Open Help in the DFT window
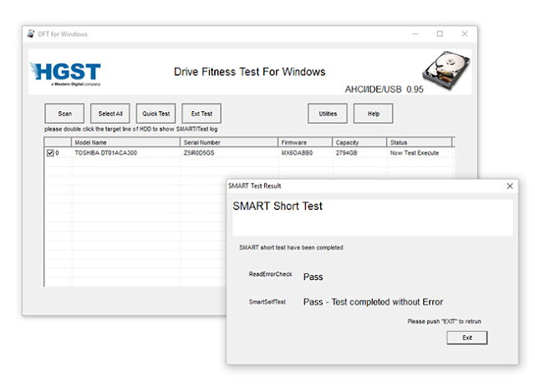The height and width of the screenshot is (392, 535). [x=374, y=114]
